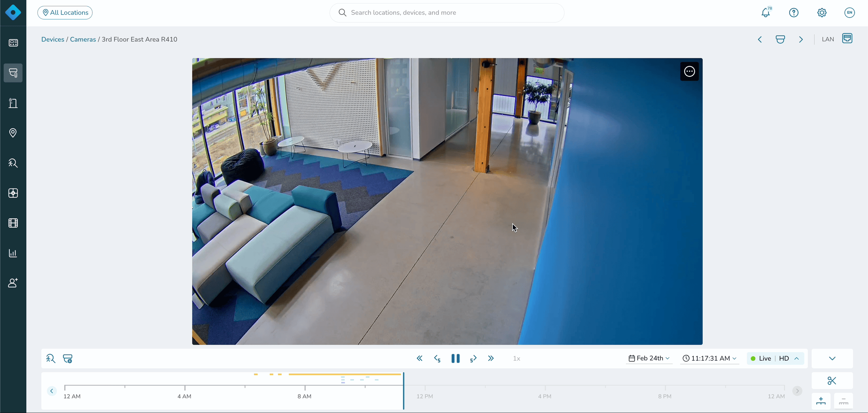868x413 pixels.
Task: Open the Feb 24th date dropdown
Action: point(649,359)
